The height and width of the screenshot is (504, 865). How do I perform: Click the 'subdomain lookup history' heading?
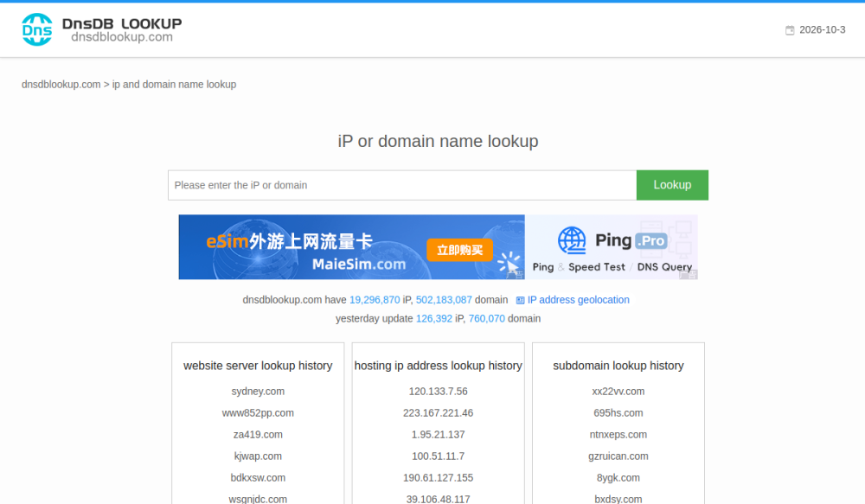618,366
